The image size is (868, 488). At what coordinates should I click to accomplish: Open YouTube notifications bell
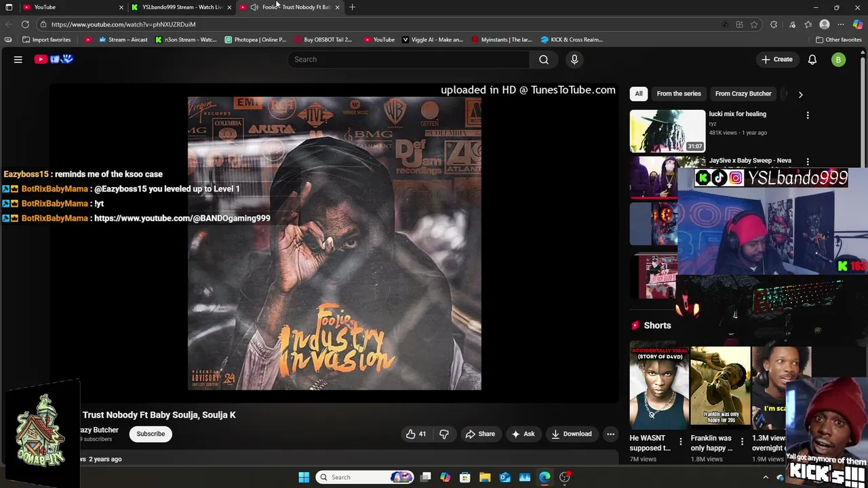click(812, 60)
